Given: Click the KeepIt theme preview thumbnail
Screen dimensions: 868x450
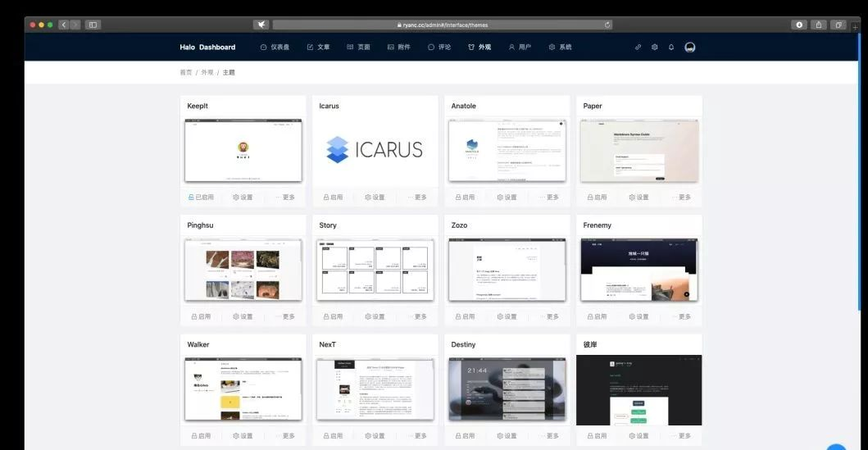Looking at the screenshot, I should (243, 151).
